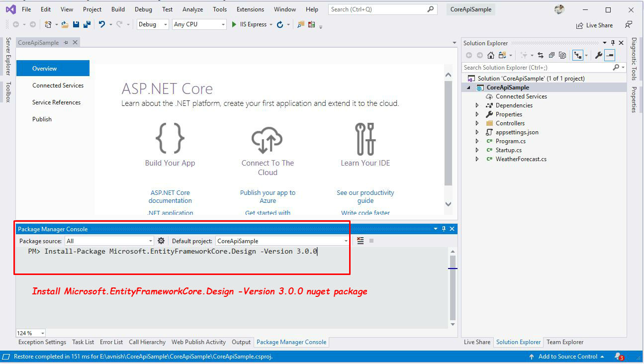Image resolution: width=644 pixels, height=364 pixels.
Task: Open the File menu
Action: click(26, 9)
